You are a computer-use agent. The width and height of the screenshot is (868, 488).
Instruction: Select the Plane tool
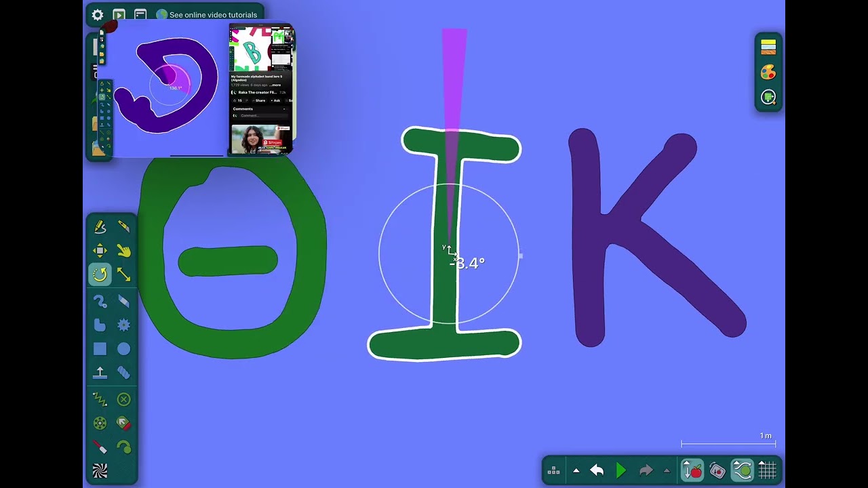point(100,373)
